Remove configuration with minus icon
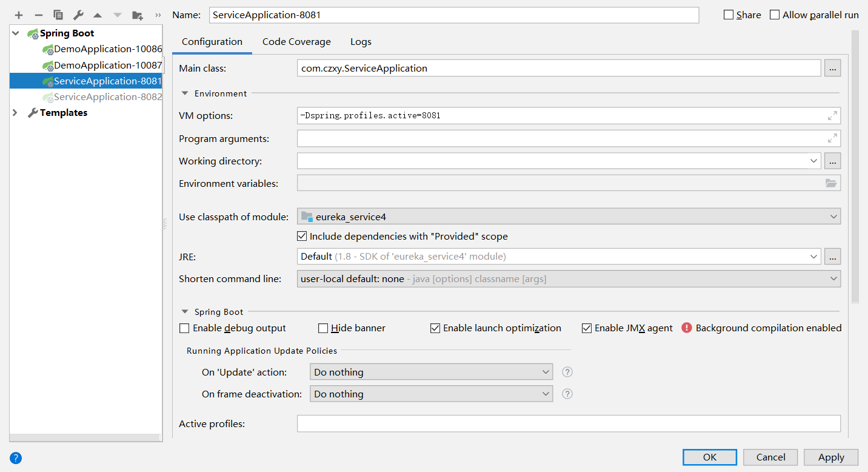The image size is (868, 472). (x=38, y=15)
